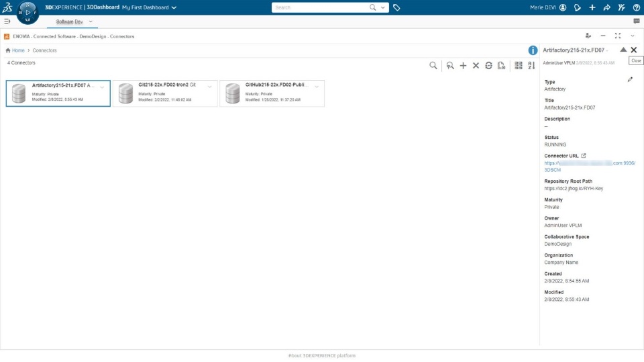Image resolution: width=644 pixels, height=362 pixels.
Task: Click the find magnifier in connectors toolbar
Action: [x=433, y=65]
